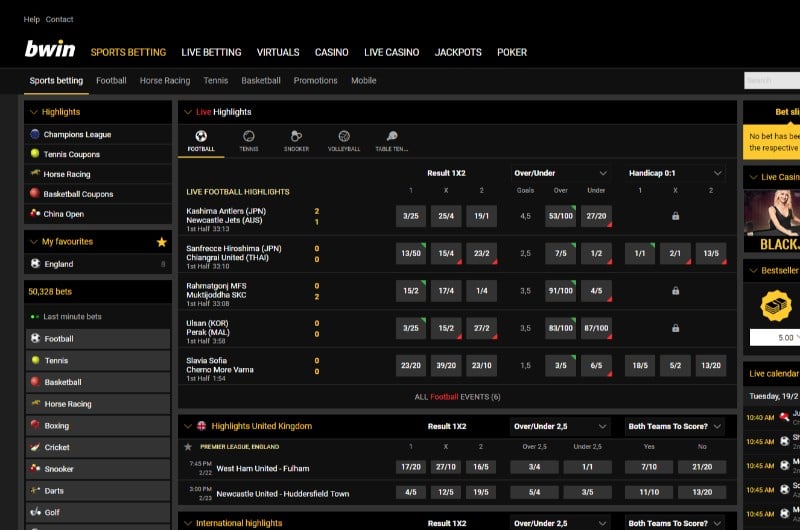The width and height of the screenshot is (800, 530).
Task: Open the Jackpots main menu
Action: pos(458,53)
